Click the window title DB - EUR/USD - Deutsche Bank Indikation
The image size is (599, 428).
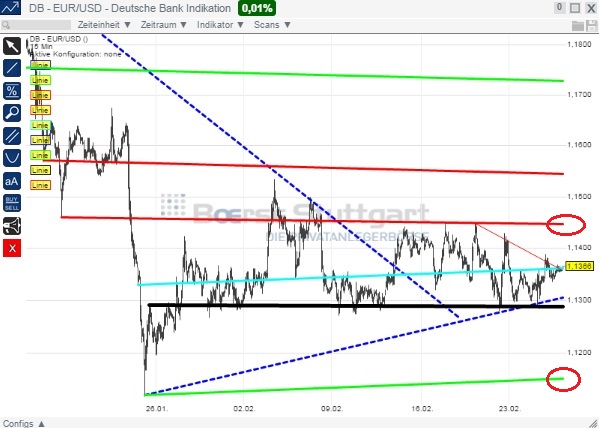(x=130, y=8)
